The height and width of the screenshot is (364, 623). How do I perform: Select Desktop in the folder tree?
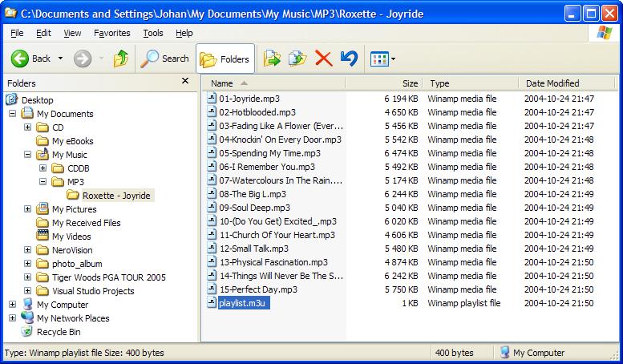tap(38, 100)
